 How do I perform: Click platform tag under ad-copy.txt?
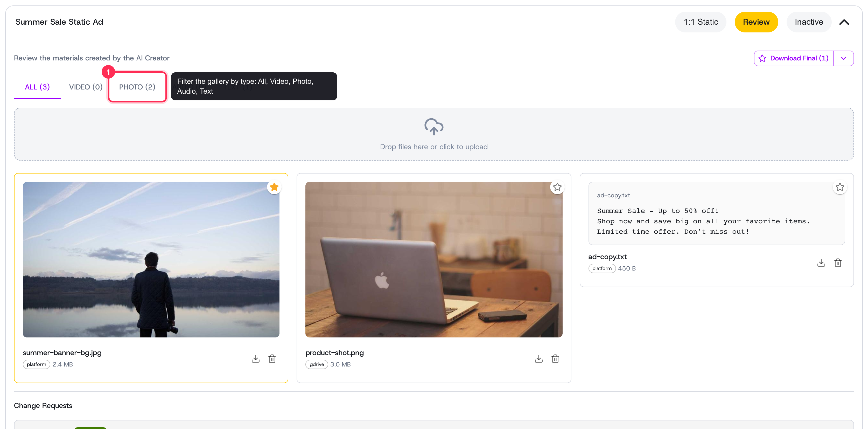602,268
